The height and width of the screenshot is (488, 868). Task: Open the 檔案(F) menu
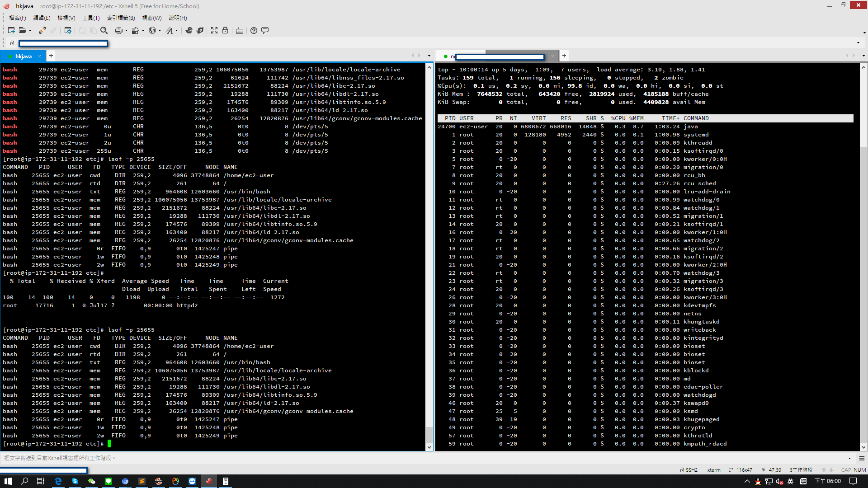[18, 18]
